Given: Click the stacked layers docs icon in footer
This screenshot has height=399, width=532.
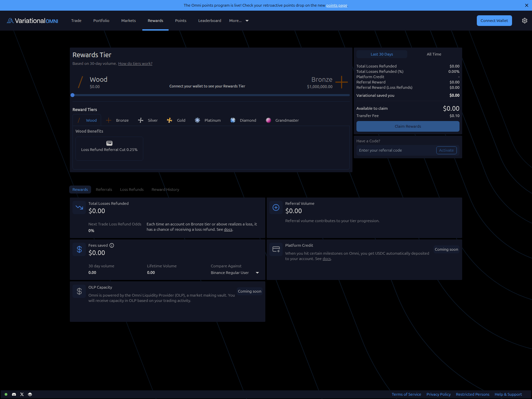Looking at the screenshot, I should point(30,394).
